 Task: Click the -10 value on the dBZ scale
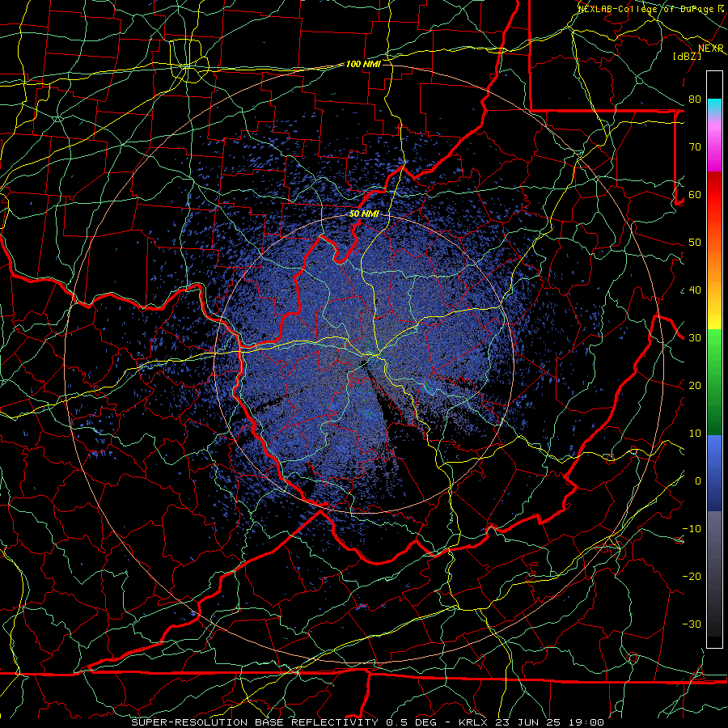692,529
